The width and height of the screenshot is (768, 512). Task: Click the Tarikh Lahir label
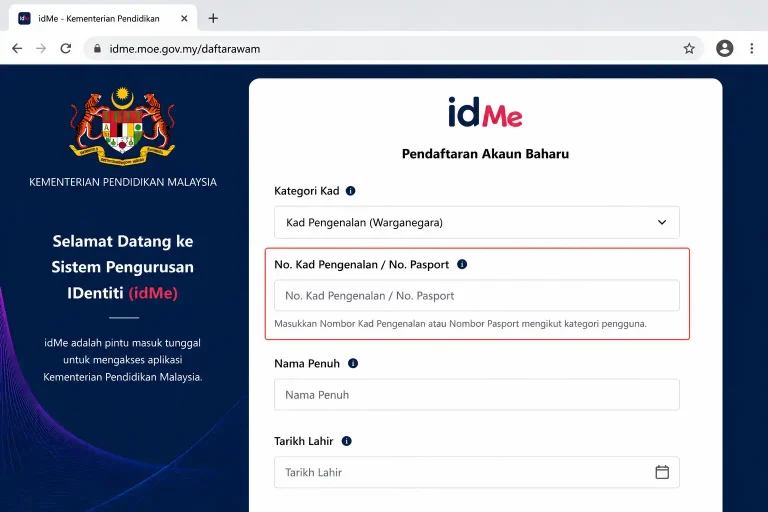pos(304,441)
